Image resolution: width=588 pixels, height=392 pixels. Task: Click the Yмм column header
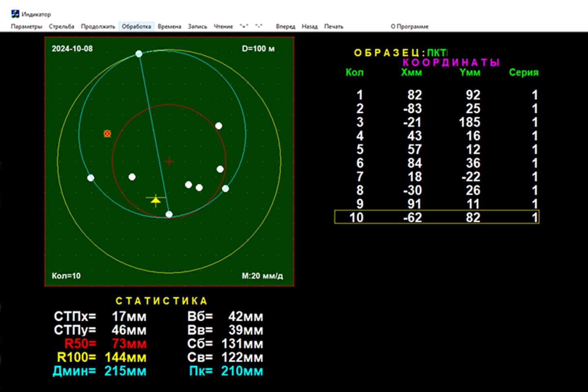pos(470,72)
